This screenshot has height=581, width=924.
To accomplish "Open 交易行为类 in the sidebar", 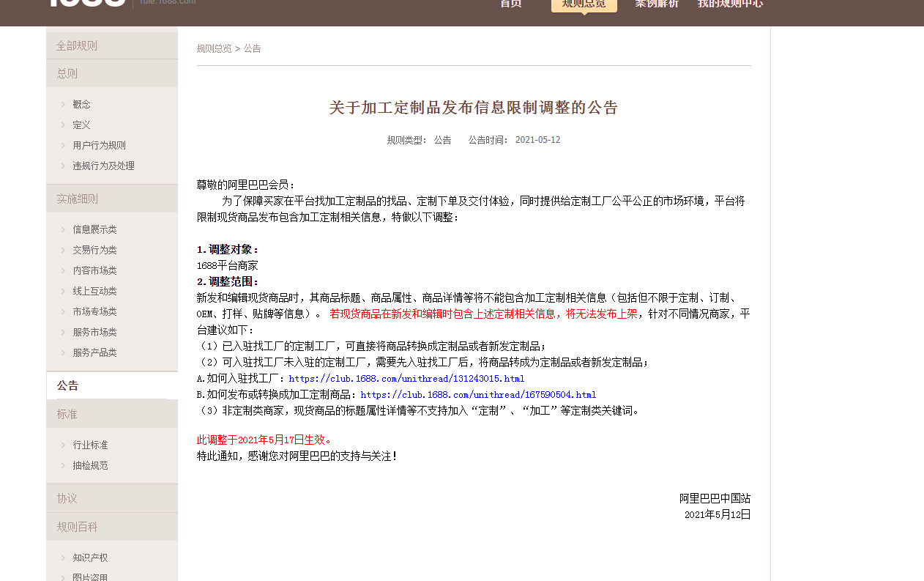I will tap(94, 250).
